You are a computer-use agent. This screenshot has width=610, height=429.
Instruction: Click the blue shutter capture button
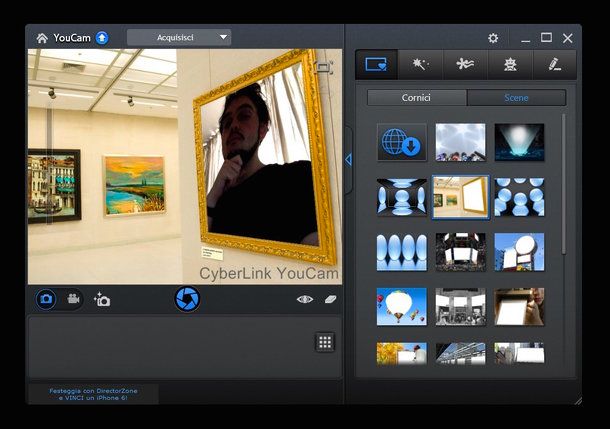188,299
